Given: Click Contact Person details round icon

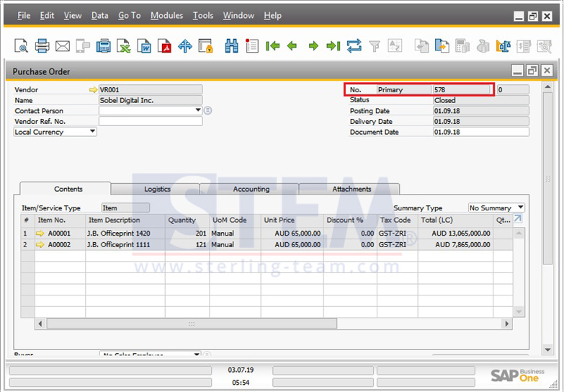Looking at the screenshot, I should (x=207, y=110).
